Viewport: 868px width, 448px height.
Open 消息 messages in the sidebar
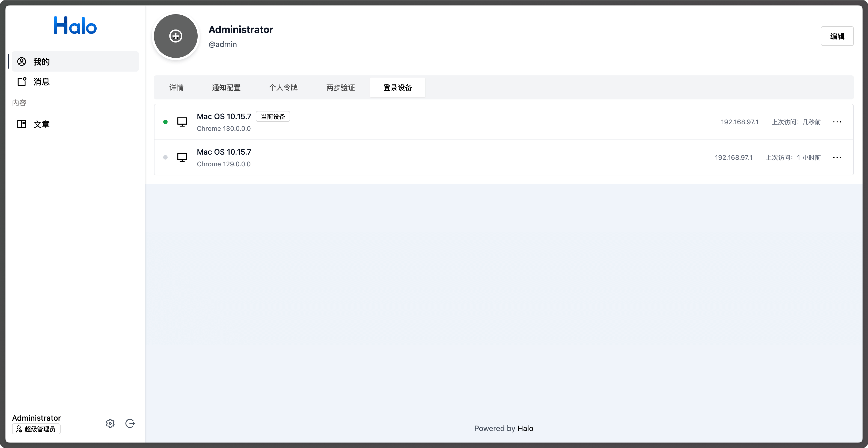tap(41, 82)
